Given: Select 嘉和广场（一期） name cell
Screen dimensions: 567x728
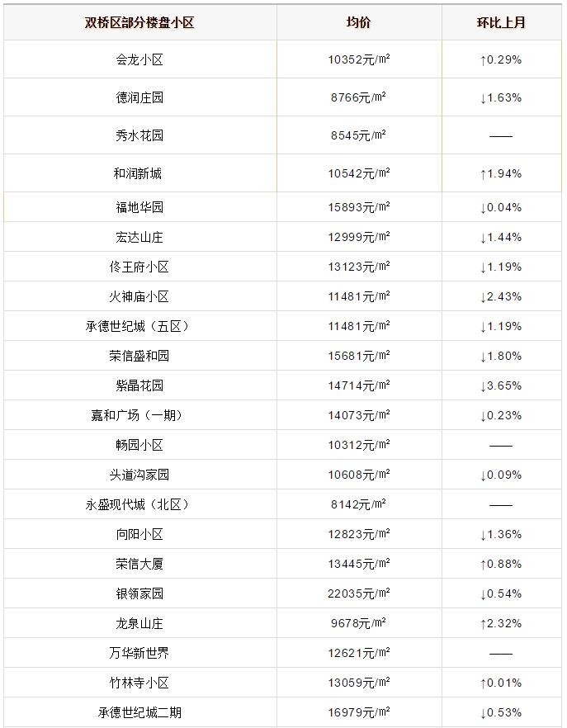Looking at the screenshot, I should [x=139, y=415].
